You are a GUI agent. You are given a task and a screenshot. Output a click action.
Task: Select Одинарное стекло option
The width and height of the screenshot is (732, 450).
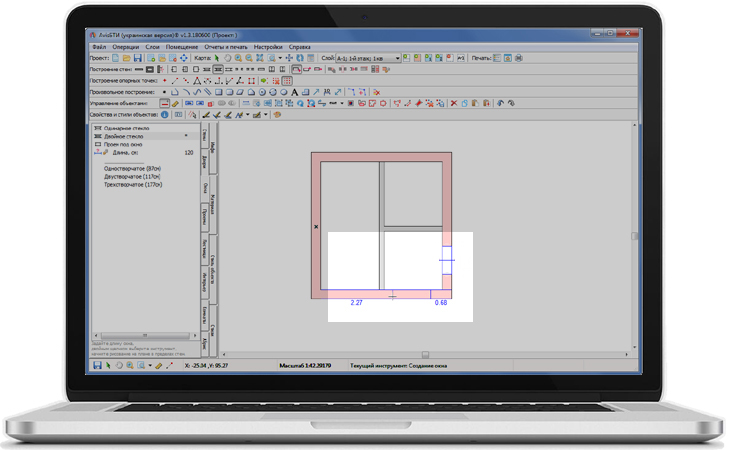tap(130, 129)
